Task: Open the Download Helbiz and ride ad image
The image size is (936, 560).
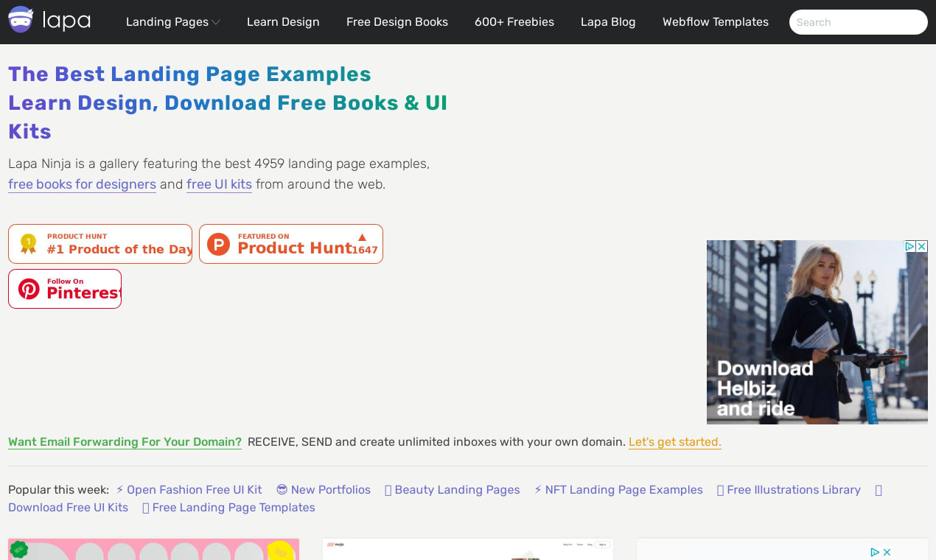Action: coord(817,332)
